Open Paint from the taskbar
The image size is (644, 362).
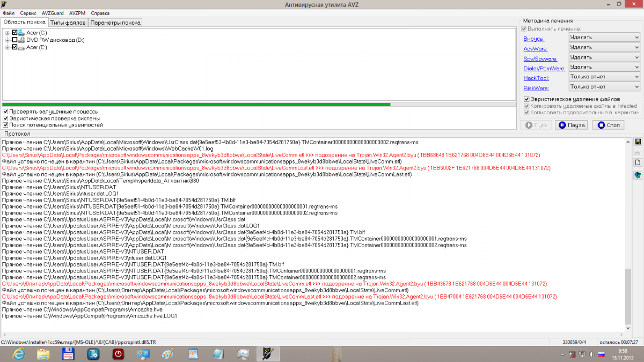(168, 354)
